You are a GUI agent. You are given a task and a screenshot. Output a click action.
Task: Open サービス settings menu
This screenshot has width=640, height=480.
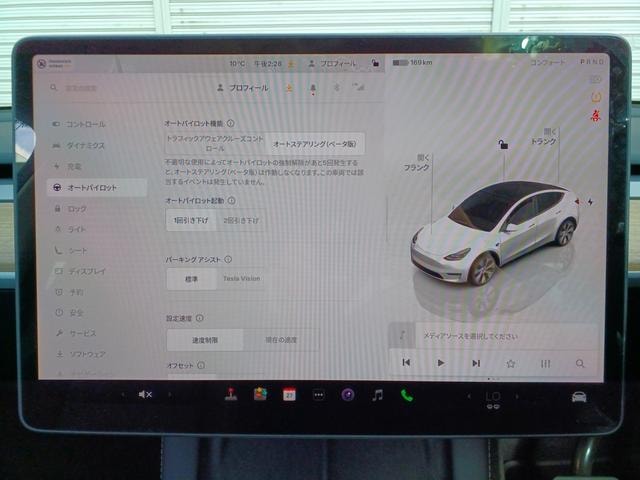tap(97, 333)
